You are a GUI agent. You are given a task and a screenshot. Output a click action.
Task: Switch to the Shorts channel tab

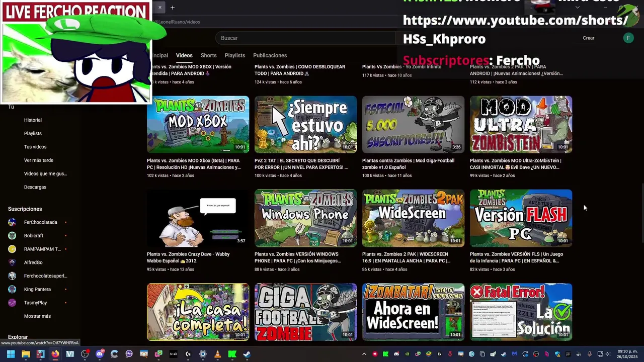coord(208,55)
